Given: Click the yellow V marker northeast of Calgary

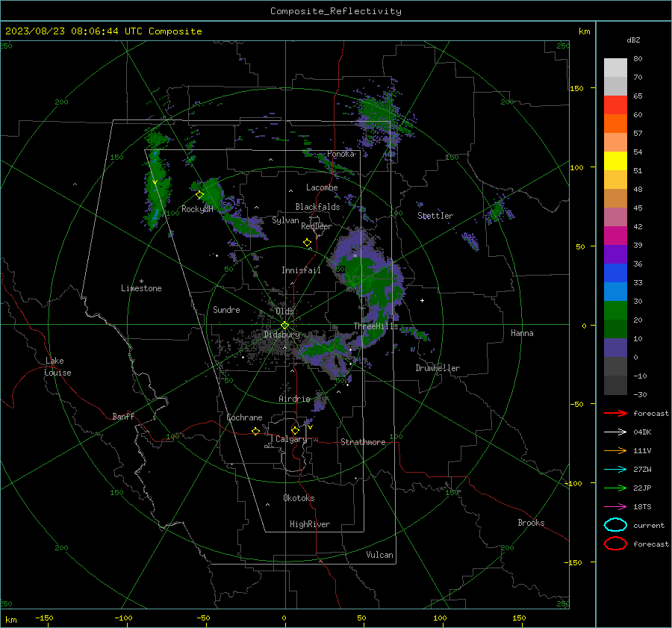Looking at the screenshot, I should coord(310,427).
